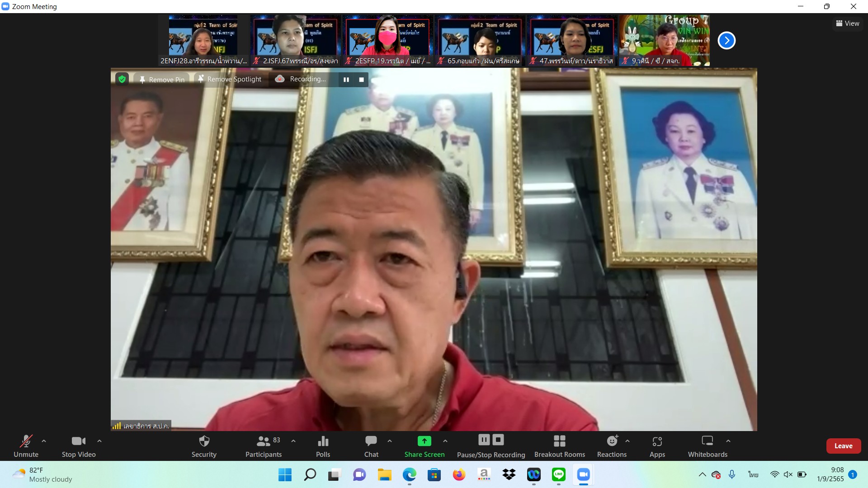The width and height of the screenshot is (868, 488).
Task: Show next participants with blue arrow
Action: click(726, 41)
